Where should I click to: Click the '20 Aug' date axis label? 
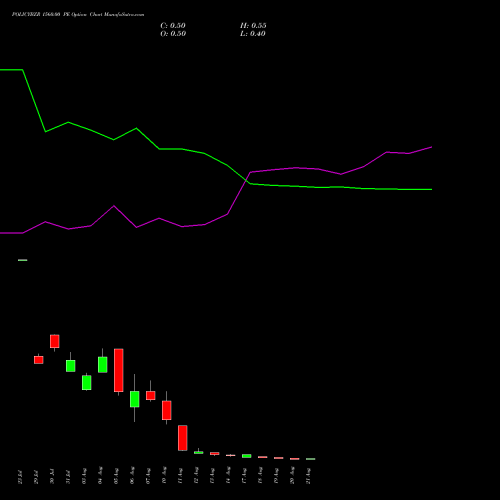(x=293, y=476)
